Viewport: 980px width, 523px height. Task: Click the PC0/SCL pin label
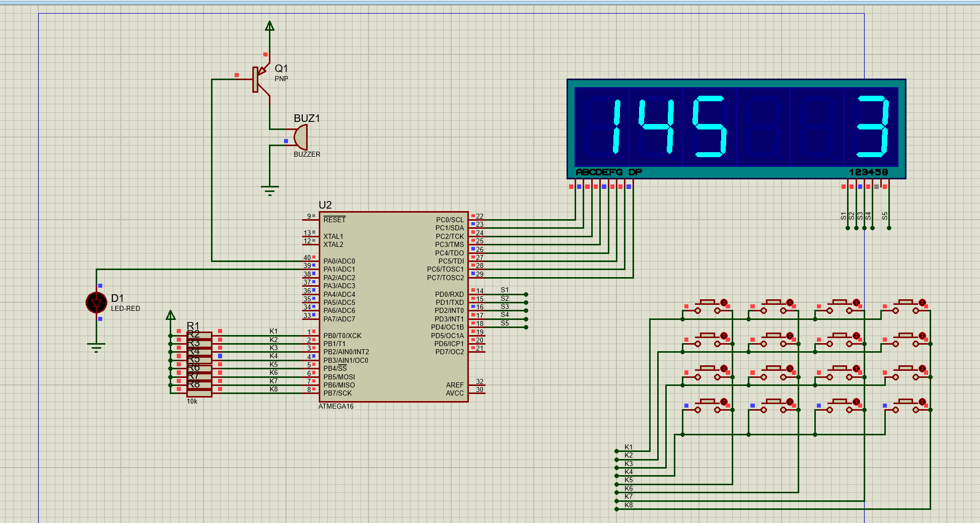[x=450, y=220]
